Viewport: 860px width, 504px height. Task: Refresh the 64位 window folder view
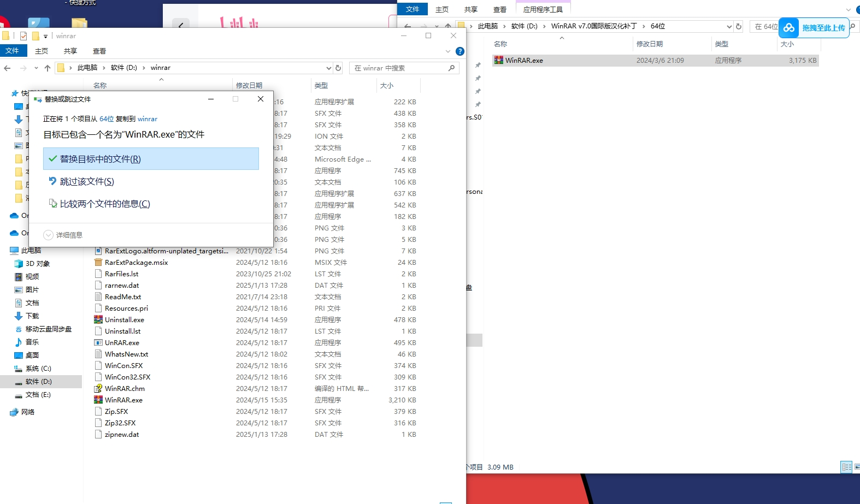point(739,26)
